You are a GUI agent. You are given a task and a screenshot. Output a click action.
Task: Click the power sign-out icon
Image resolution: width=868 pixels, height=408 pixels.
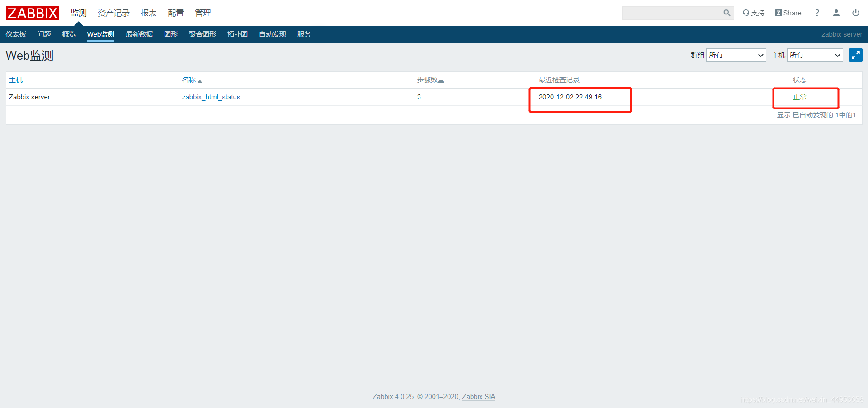pyautogui.click(x=856, y=13)
